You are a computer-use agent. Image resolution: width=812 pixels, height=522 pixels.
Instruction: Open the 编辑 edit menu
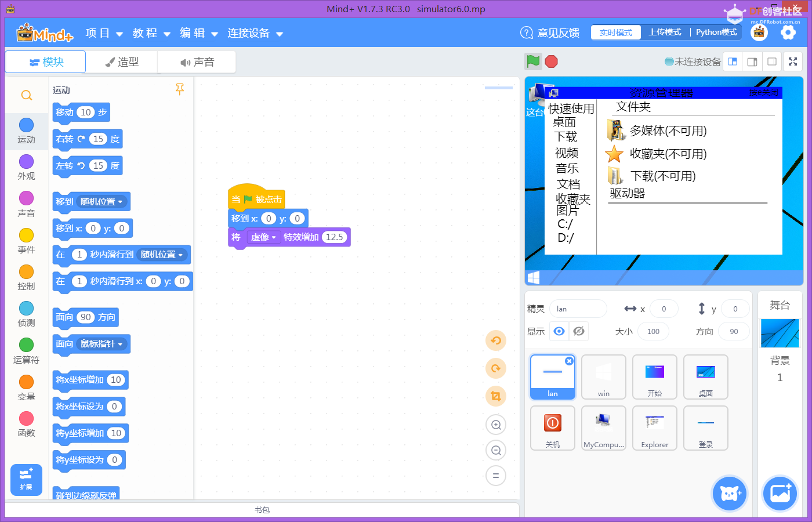(198, 33)
